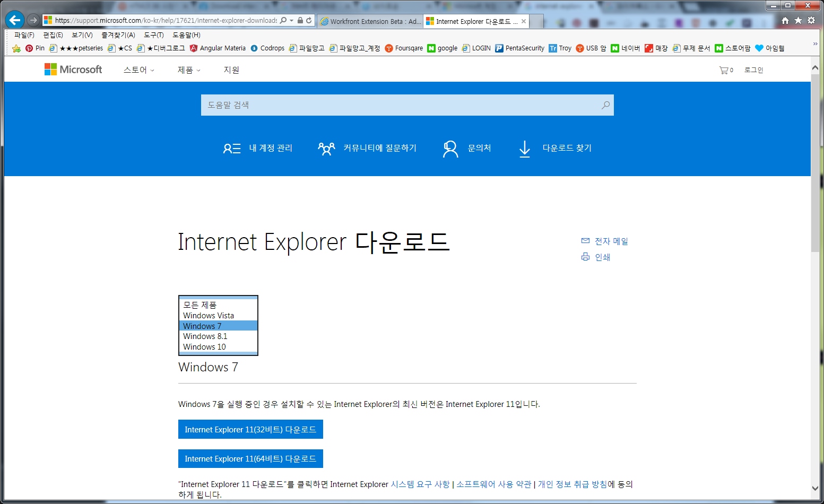Open 내 계정 관리 account management

257,148
